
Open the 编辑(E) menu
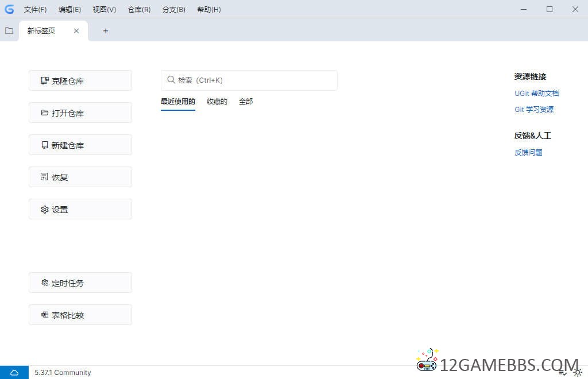[69, 9]
